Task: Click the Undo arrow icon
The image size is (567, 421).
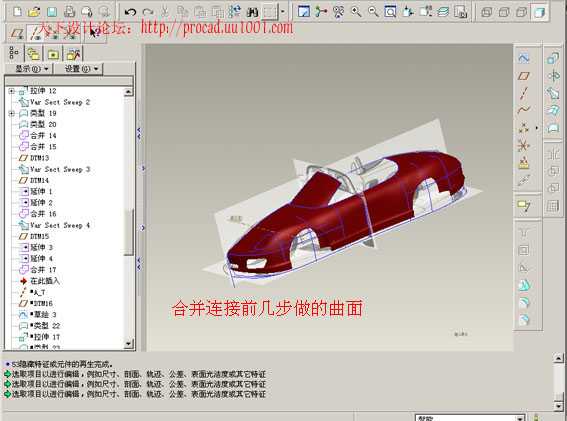Action: pos(130,12)
